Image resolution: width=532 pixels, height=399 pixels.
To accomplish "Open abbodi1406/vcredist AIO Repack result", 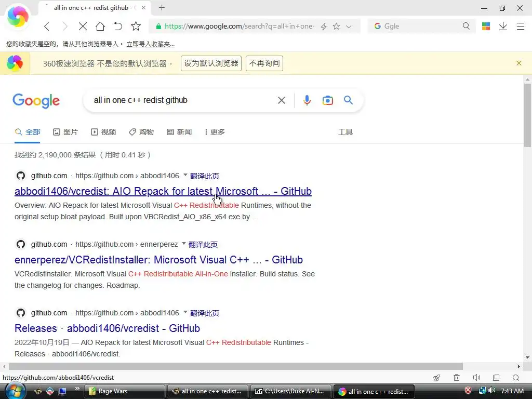I will click(163, 191).
